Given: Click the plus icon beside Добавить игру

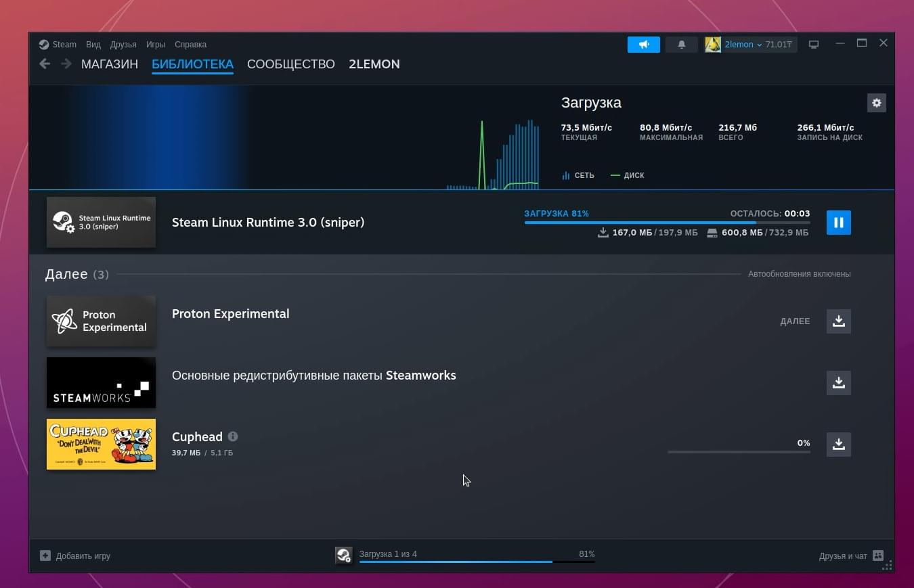Looking at the screenshot, I should (45, 556).
